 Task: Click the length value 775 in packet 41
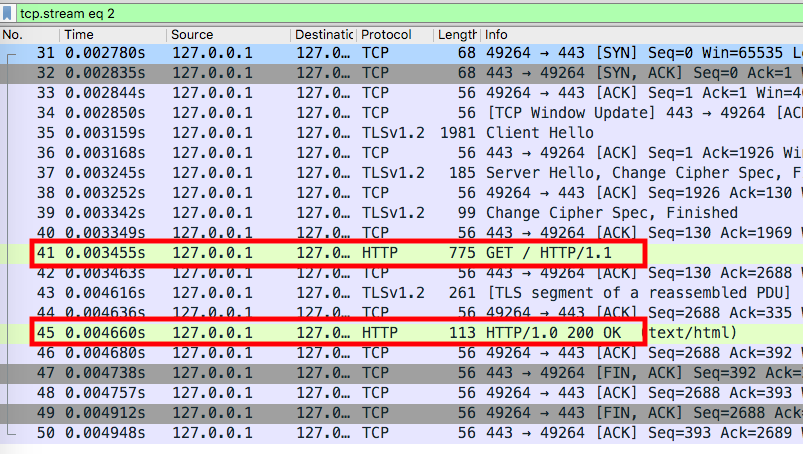pos(462,253)
